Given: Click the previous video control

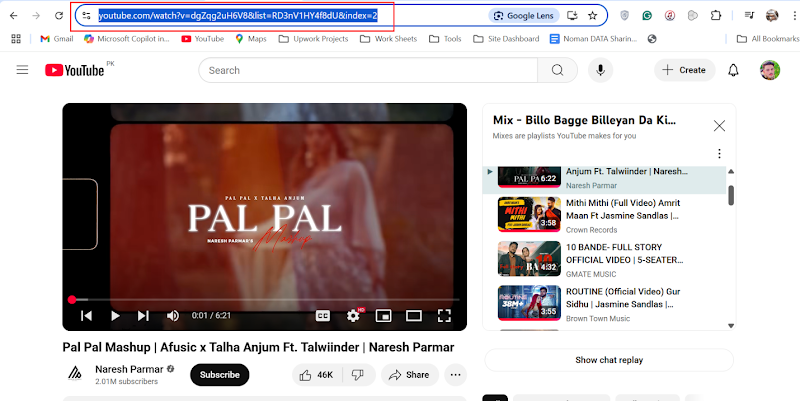Looking at the screenshot, I should pos(86,316).
